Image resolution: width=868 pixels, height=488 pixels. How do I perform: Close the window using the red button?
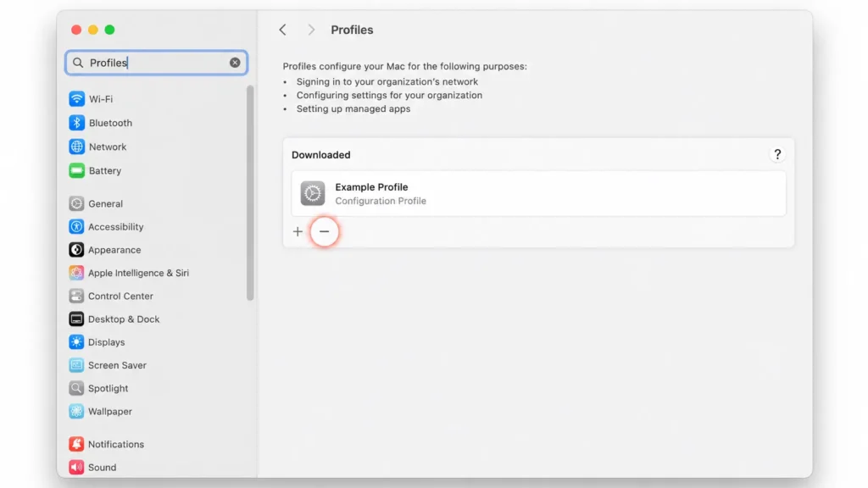coord(76,30)
